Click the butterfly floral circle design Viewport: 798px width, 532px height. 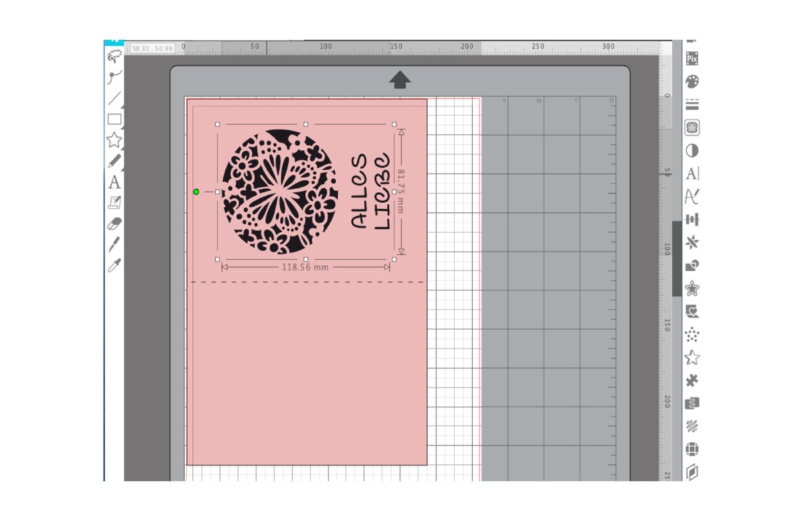[279, 192]
